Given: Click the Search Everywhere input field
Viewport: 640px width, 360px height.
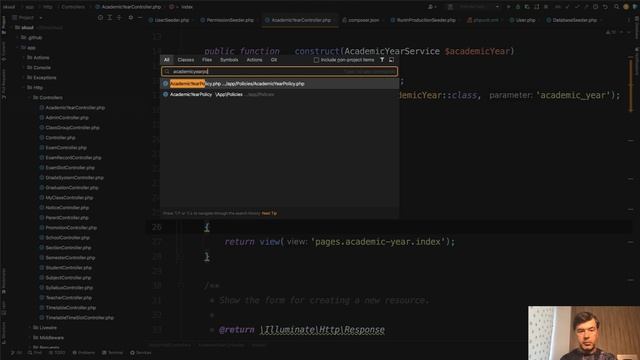Looking at the screenshot, I should (279, 71).
